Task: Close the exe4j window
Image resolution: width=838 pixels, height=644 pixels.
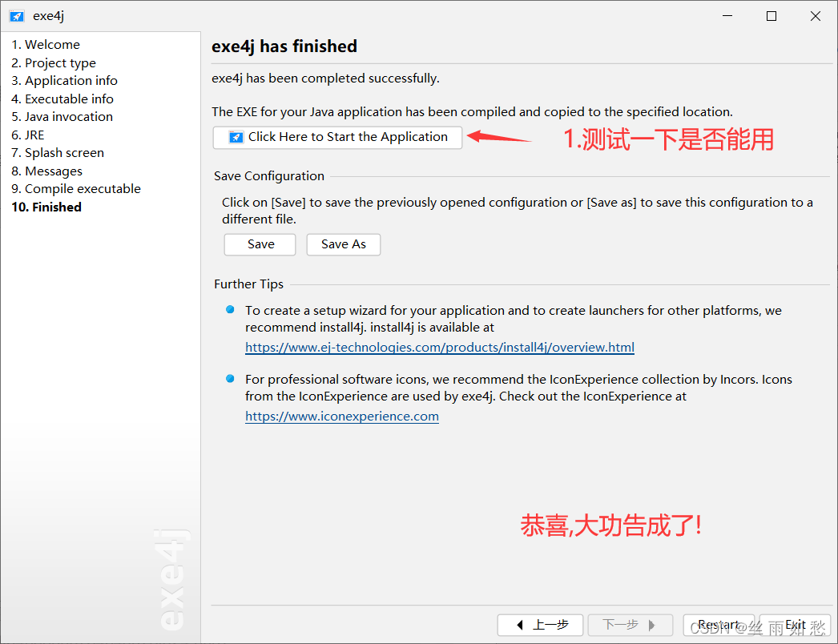Action: coord(815,16)
